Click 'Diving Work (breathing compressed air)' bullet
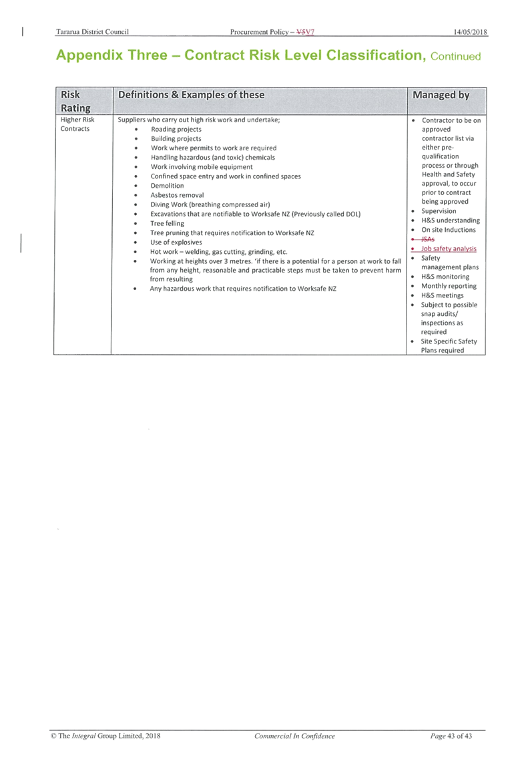This screenshot has height=761, width=532. coord(210,204)
